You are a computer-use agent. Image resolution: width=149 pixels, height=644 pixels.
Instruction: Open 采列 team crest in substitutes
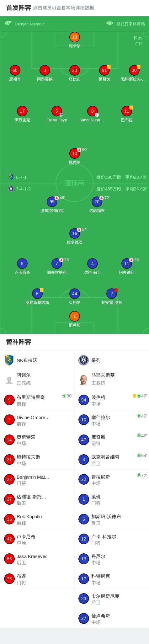tap(84, 360)
